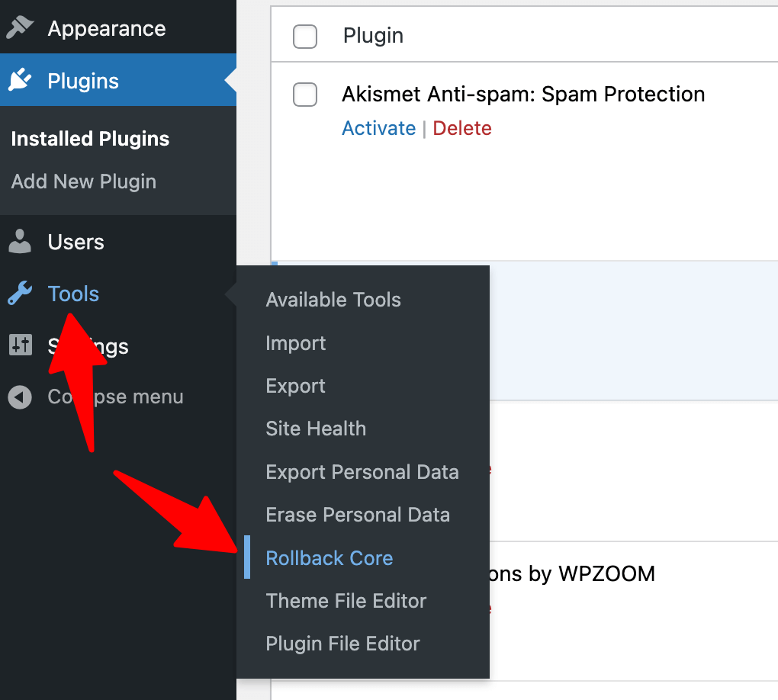778x700 pixels.
Task: Open Export Personal Data tool
Action: (x=362, y=472)
